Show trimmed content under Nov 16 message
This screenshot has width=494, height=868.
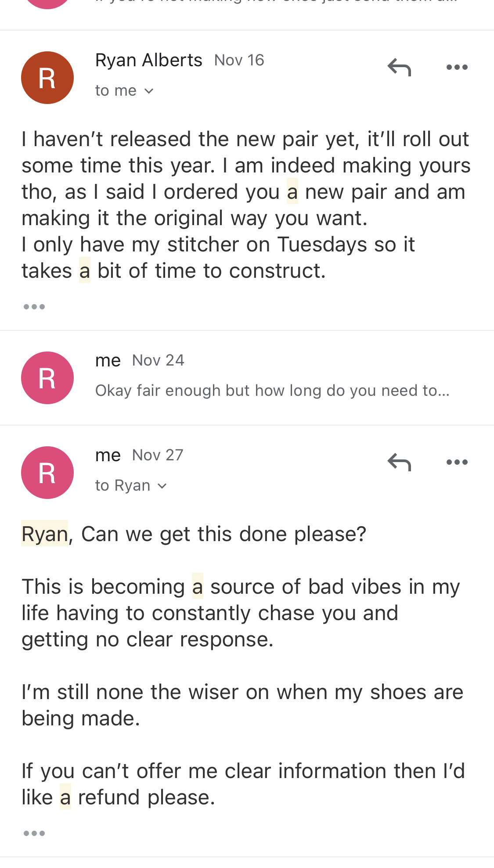34,307
